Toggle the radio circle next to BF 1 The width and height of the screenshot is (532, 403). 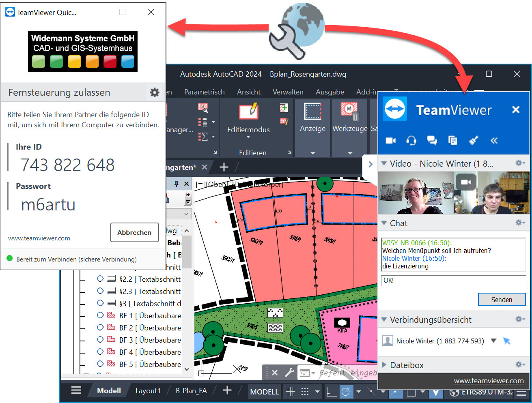click(100, 315)
